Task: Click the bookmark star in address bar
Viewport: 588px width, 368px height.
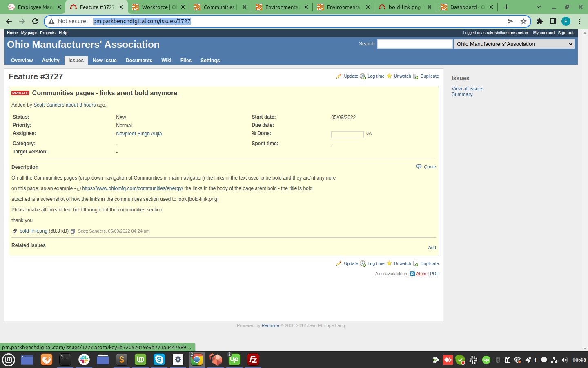Action: click(x=523, y=21)
